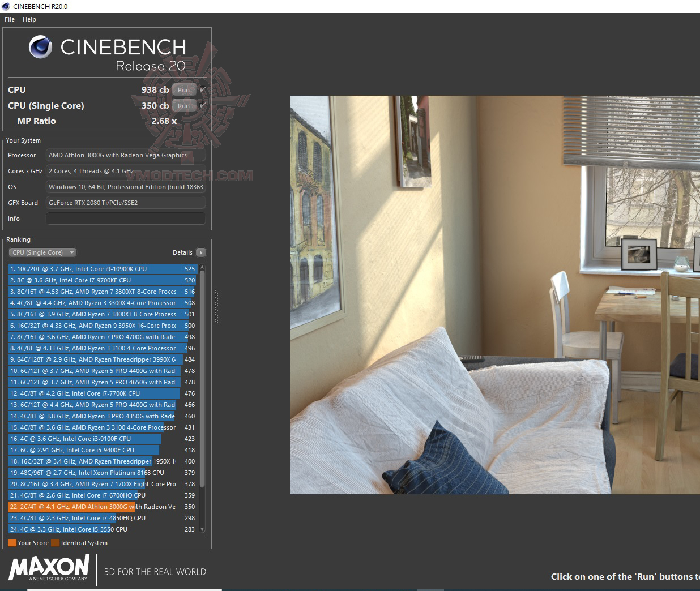This screenshot has width=700, height=591.
Task: Click the Cinebench sphere logo icon
Action: (41, 47)
